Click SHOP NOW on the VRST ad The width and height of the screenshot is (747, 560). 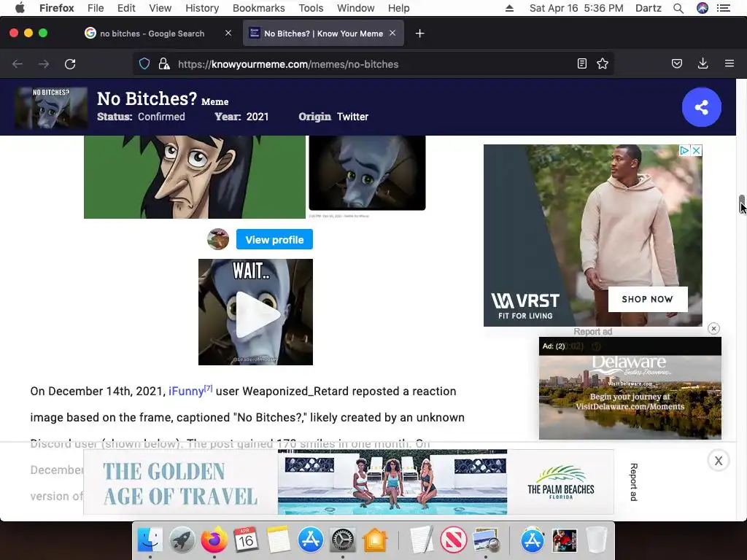pos(648,299)
